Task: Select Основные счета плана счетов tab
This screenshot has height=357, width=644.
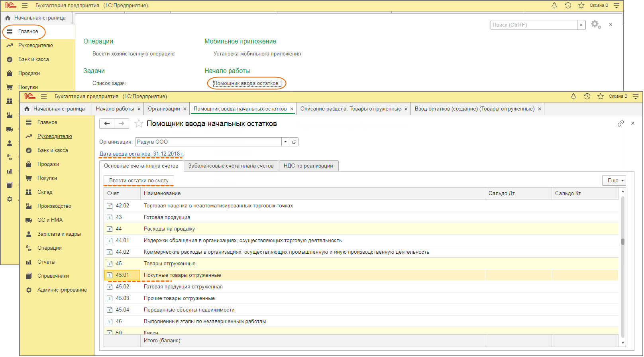Action: pos(141,166)
